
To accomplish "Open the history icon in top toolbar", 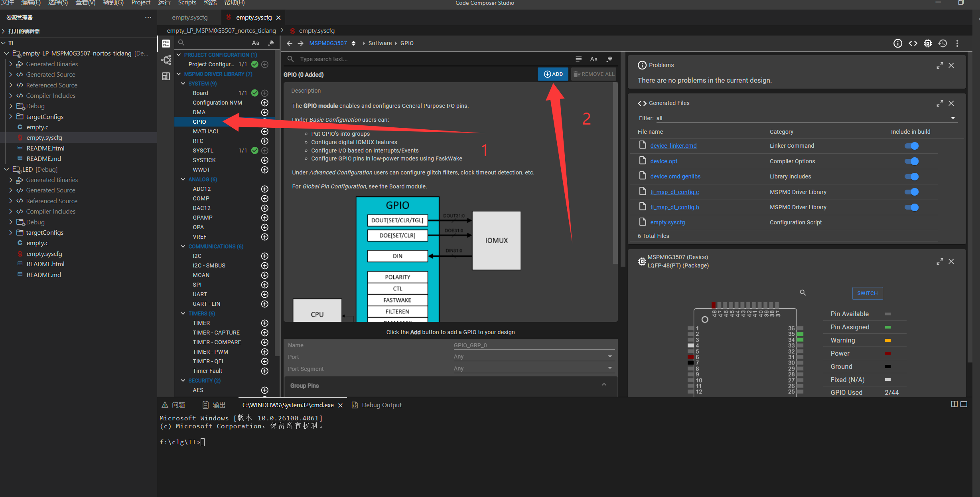I will pos(943,43).
